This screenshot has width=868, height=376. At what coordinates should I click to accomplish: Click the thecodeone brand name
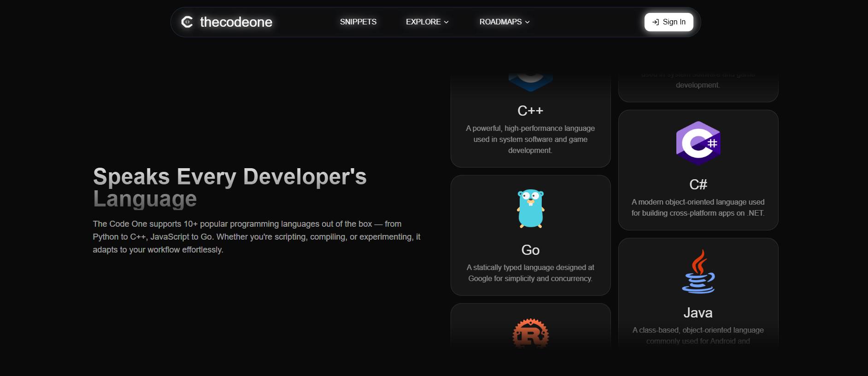click(236, 22)
